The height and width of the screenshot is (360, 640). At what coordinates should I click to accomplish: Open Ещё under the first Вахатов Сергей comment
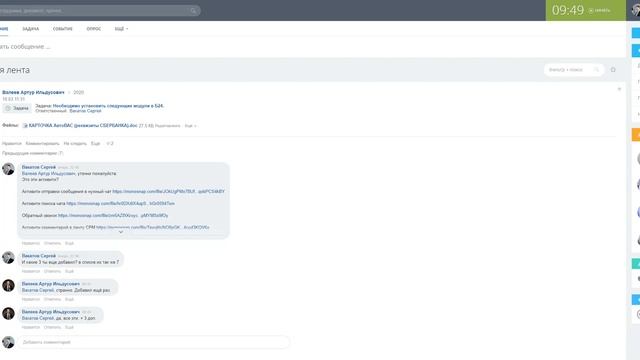pyautogui.click(x=69, y=243)
